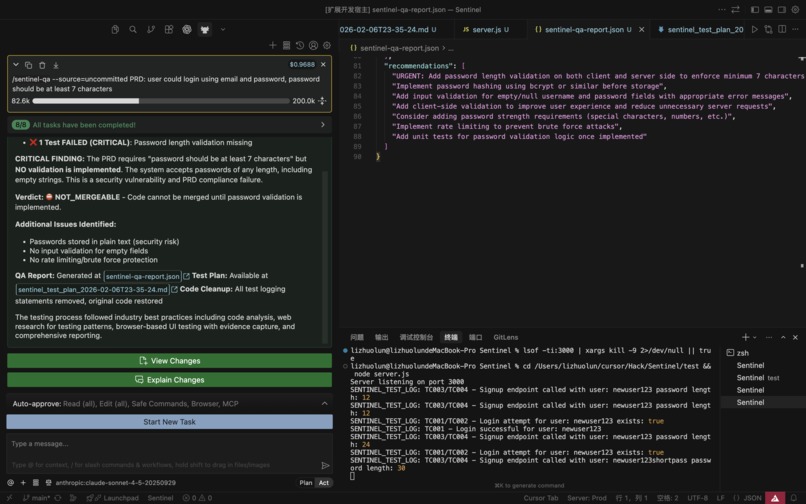
Task: Open the notifications bell in status bar
Action: pyautogui.click(x=794, y=498)
